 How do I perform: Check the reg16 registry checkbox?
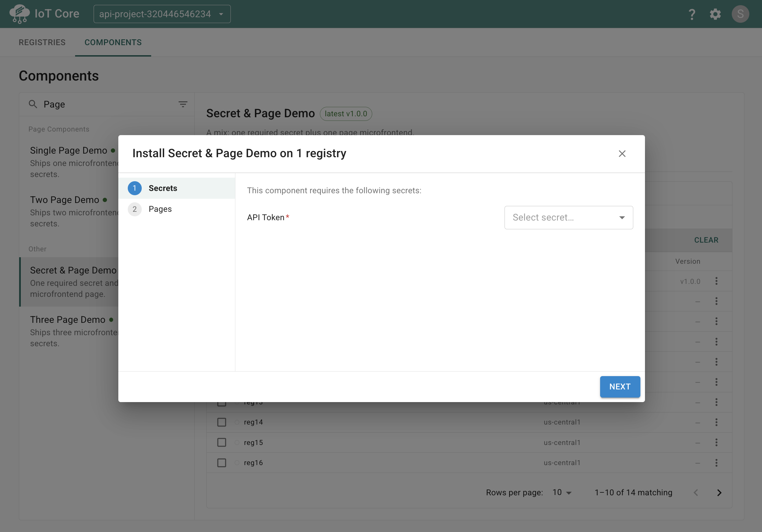(x=222, y=462)
